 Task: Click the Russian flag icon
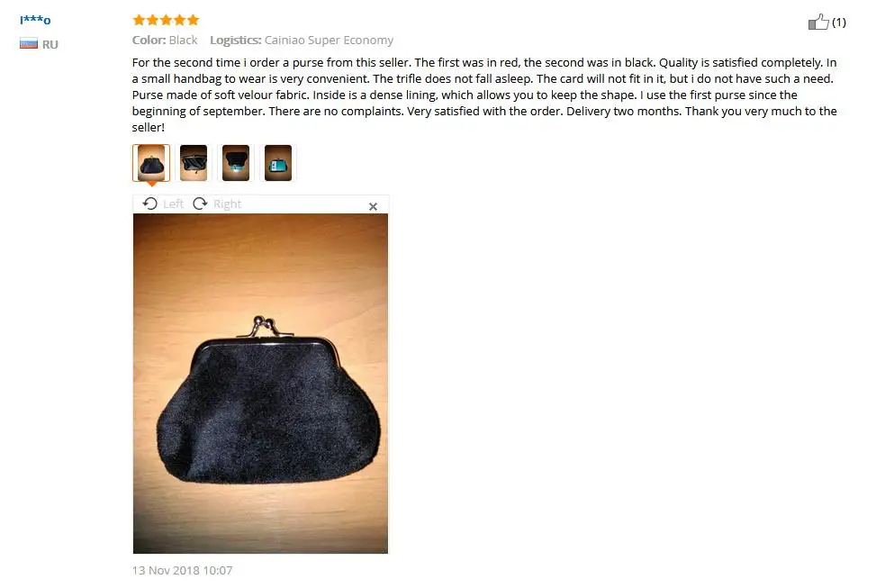(x=29, y=43)
